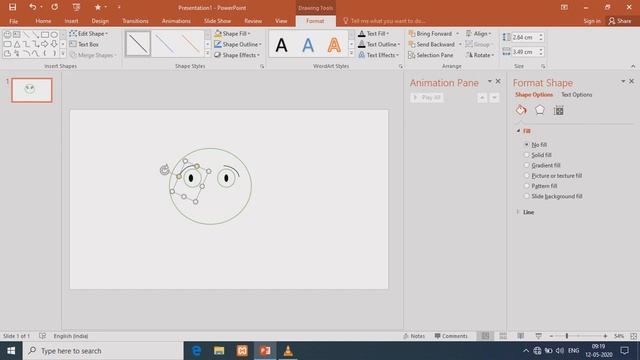Select the down arrow shape in gallery
Image resolution: width=640 pixels, height=360 pixels.
(x=54, y=44)
